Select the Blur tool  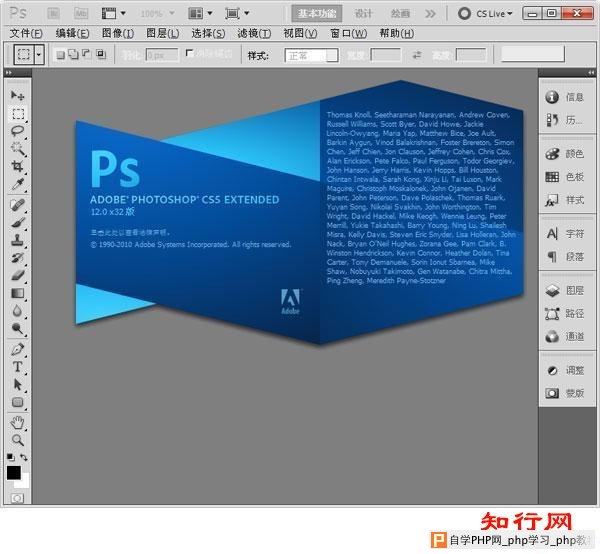(17, 311)
